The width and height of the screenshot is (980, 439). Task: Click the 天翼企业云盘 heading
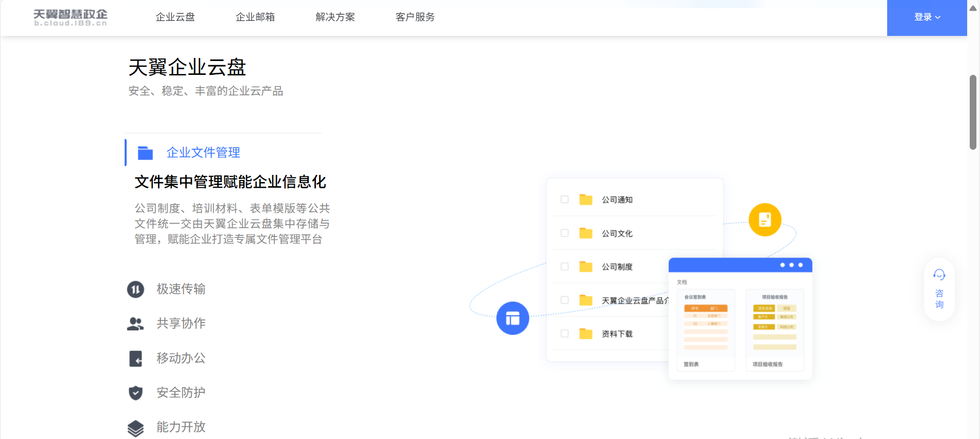187,67
